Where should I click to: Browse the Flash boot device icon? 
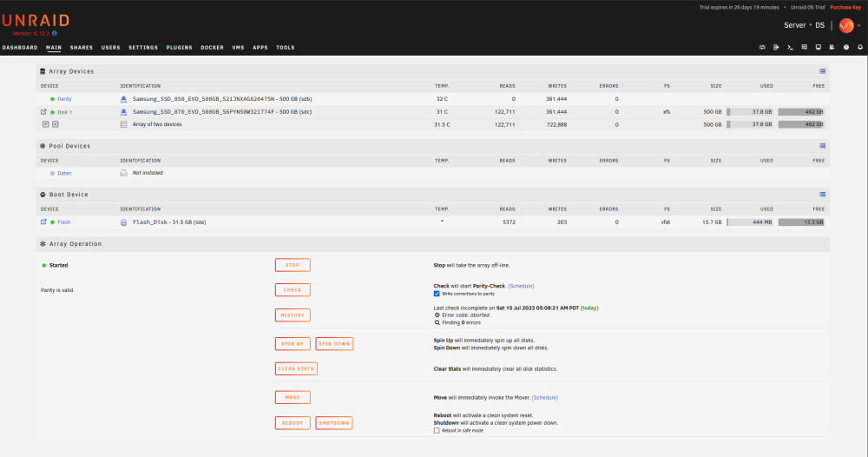(x=43, y=222)
